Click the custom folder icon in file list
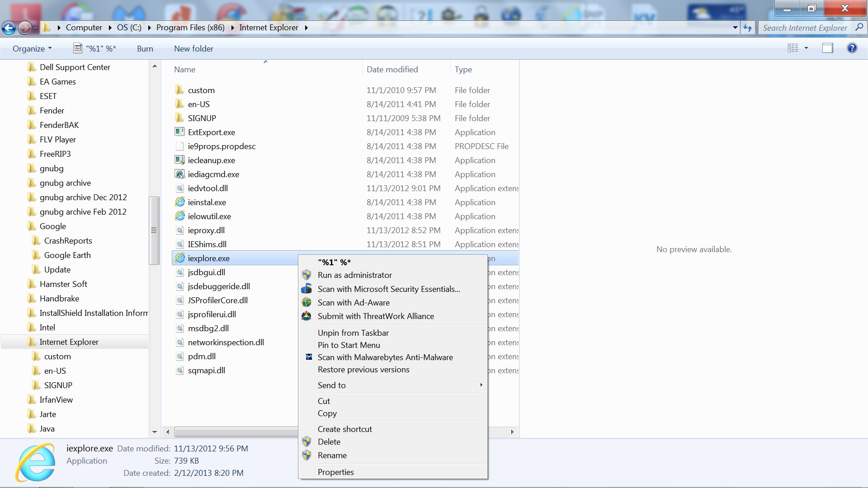 click(180, 90)
